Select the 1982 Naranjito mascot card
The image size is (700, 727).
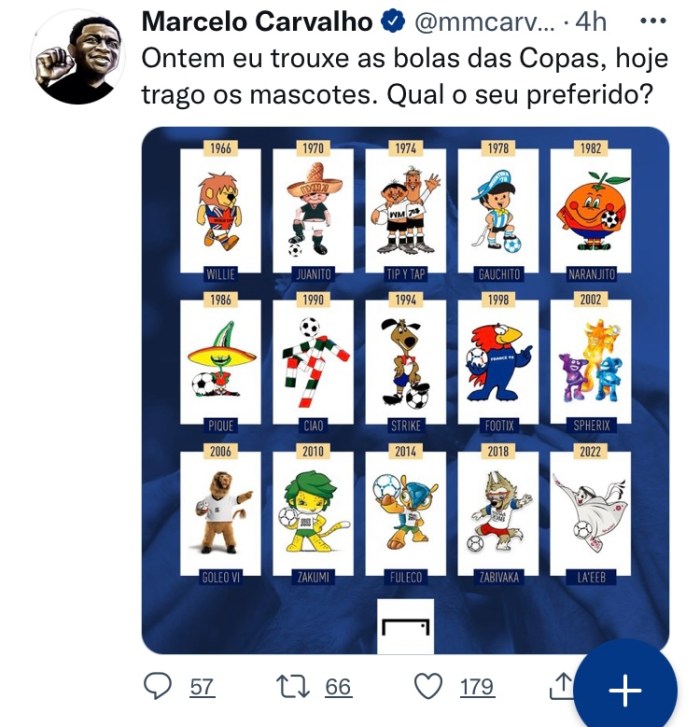click(x=590, y=211)
